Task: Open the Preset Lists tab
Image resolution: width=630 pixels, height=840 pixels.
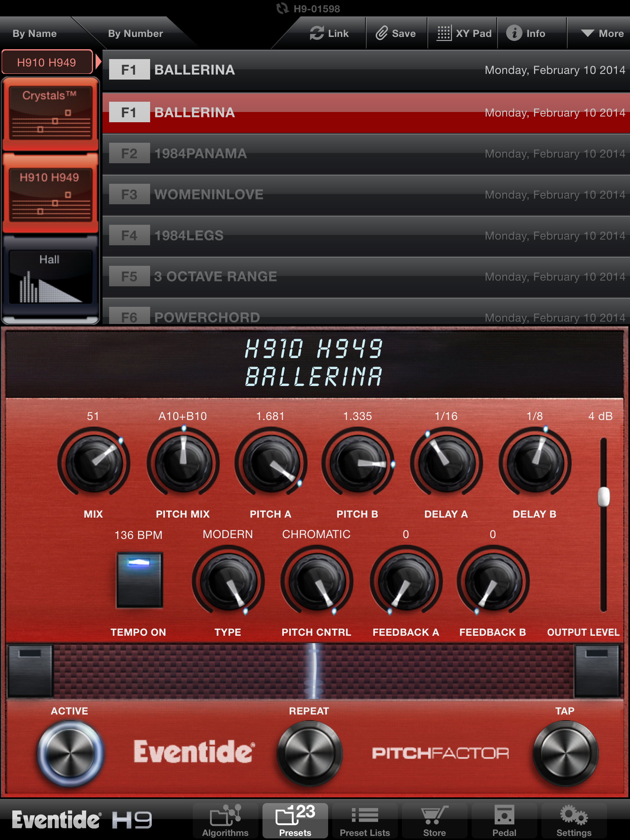Action: point(365,821)
